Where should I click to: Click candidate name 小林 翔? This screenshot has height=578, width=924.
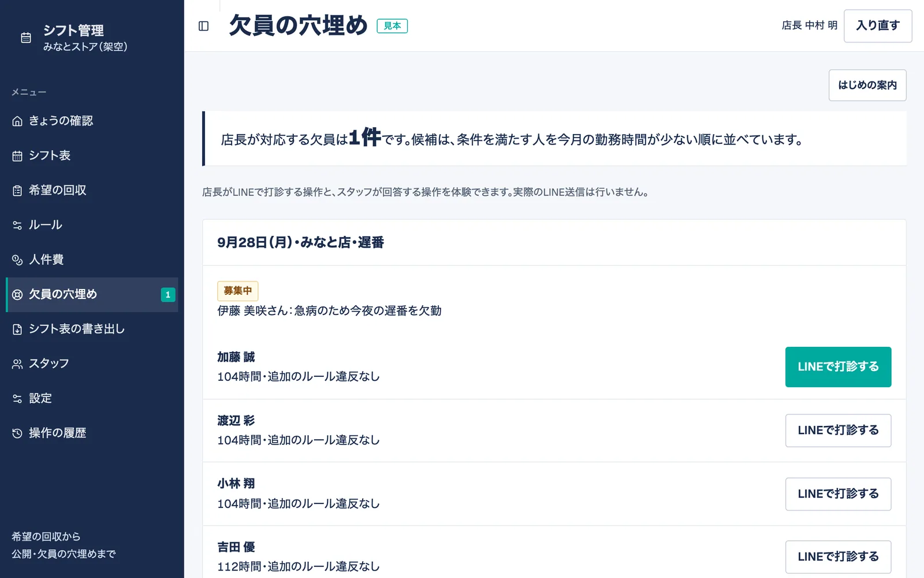click(236, 484)
